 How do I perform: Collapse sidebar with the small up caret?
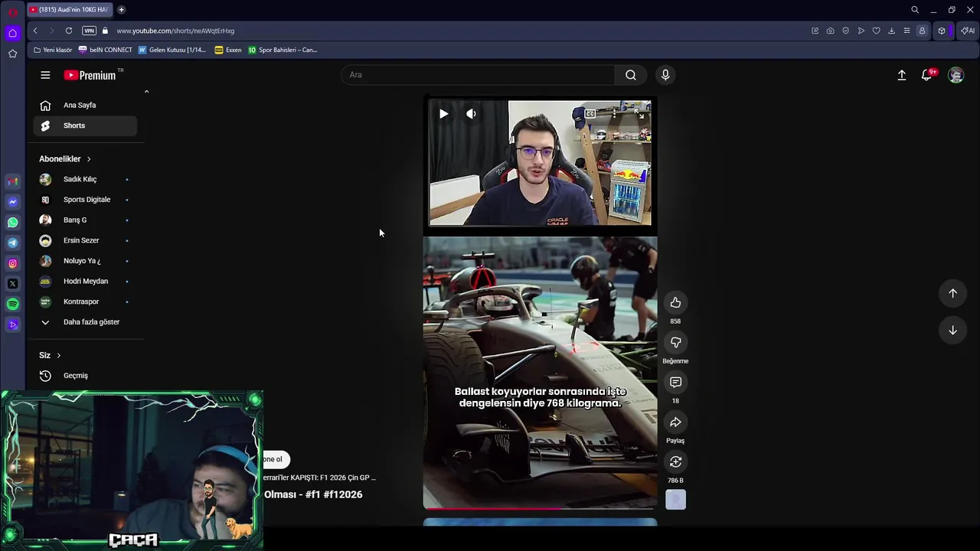point(146,92)
